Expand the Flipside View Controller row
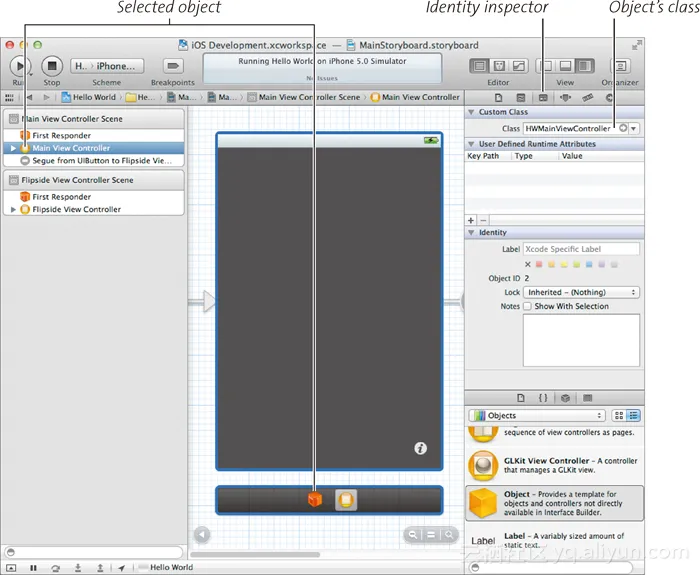 tap(13, 209)
